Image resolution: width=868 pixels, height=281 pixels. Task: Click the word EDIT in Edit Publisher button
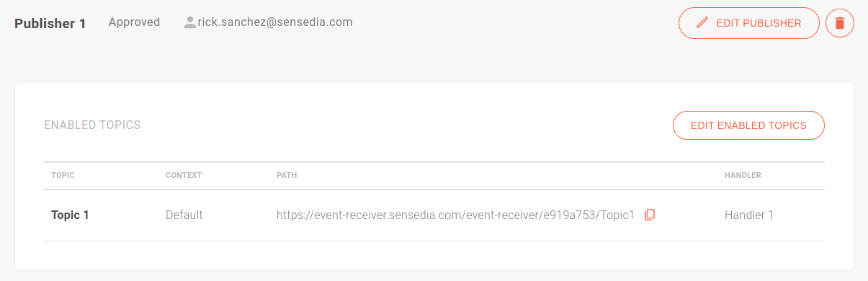click(x=728, y=23)
